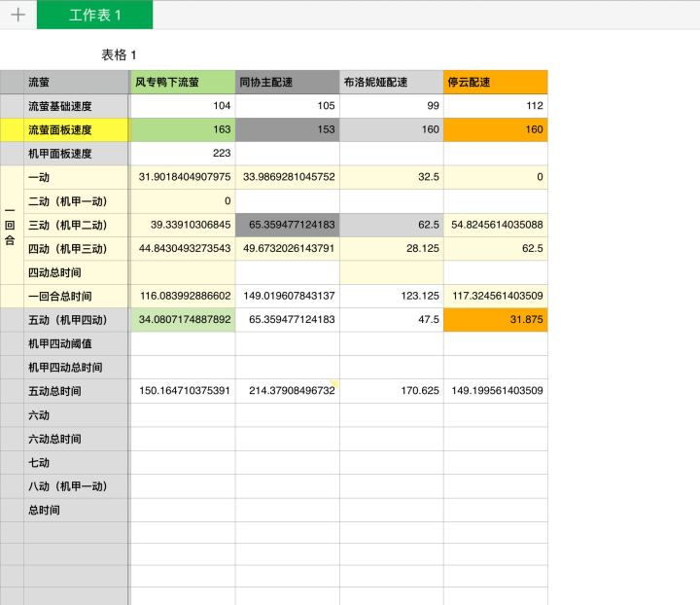Select the merged 一回合 side cell
The height and width of the screenshot is (605, 700).
[10, 225]
